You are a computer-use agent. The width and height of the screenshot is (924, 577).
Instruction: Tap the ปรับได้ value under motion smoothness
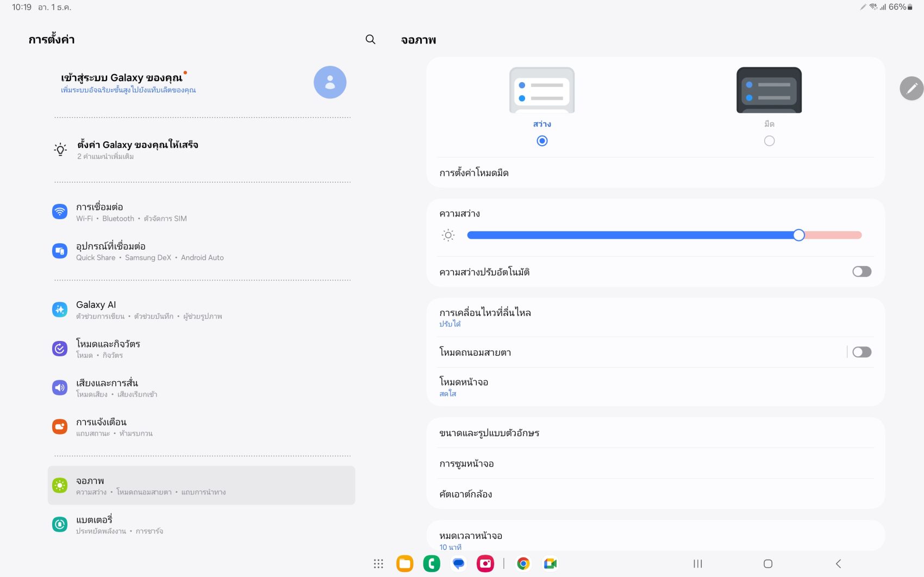click(450, 324)
